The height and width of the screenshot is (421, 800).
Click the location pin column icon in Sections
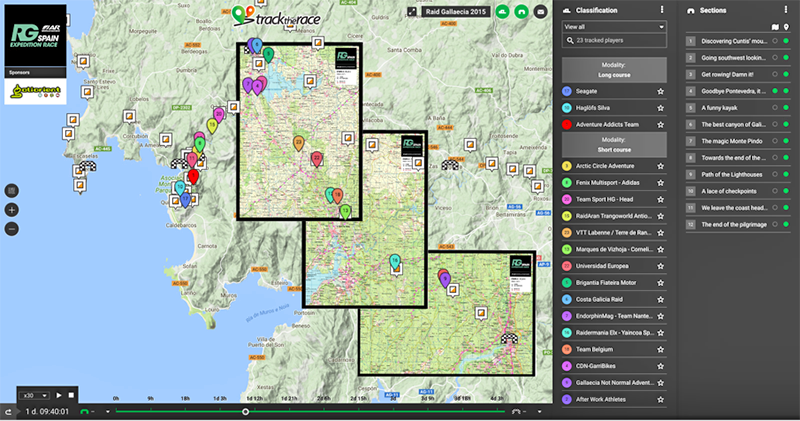pos(786,27)
